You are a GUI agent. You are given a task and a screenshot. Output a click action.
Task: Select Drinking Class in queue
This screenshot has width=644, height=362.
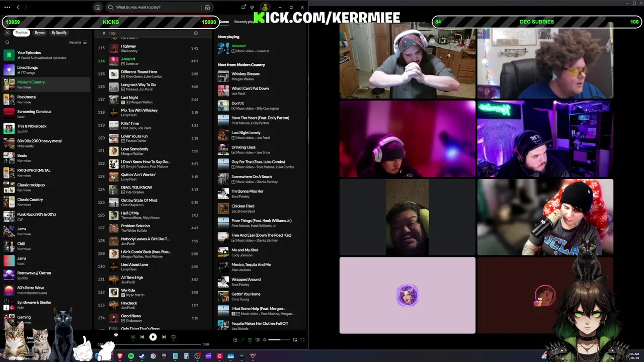(259, 149)
